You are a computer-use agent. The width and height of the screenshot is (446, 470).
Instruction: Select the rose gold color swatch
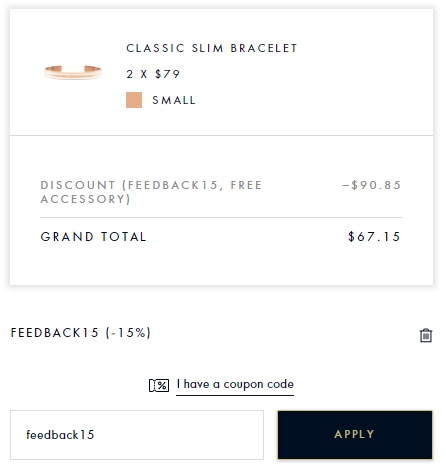point(134,100)
